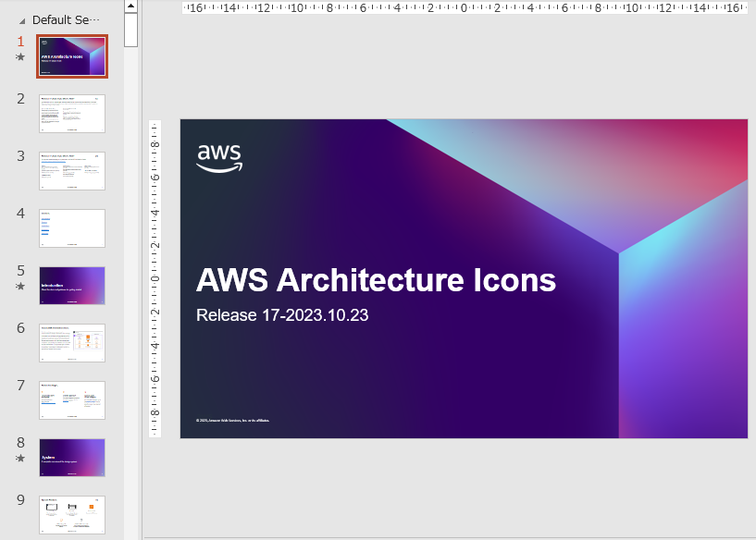Open slide 6 thumbnail
Screen dimensions: 756x540
[72, 343]
